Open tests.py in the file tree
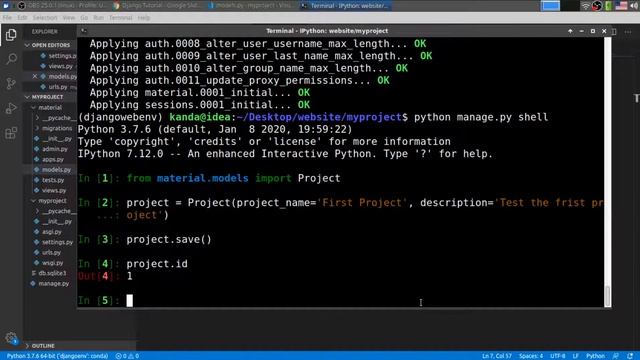This screenshot has width=640, height=360. (x=49, y=180)
